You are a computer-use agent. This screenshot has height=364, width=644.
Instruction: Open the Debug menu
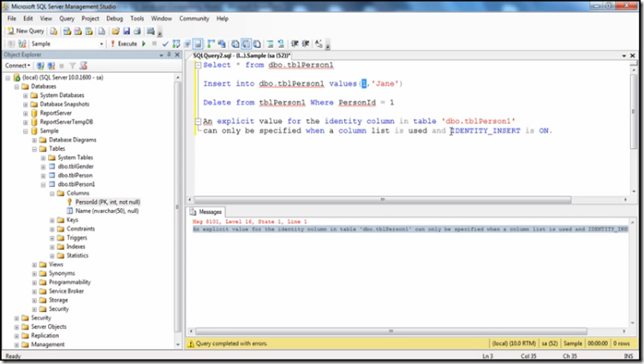[x=114, y=19]
